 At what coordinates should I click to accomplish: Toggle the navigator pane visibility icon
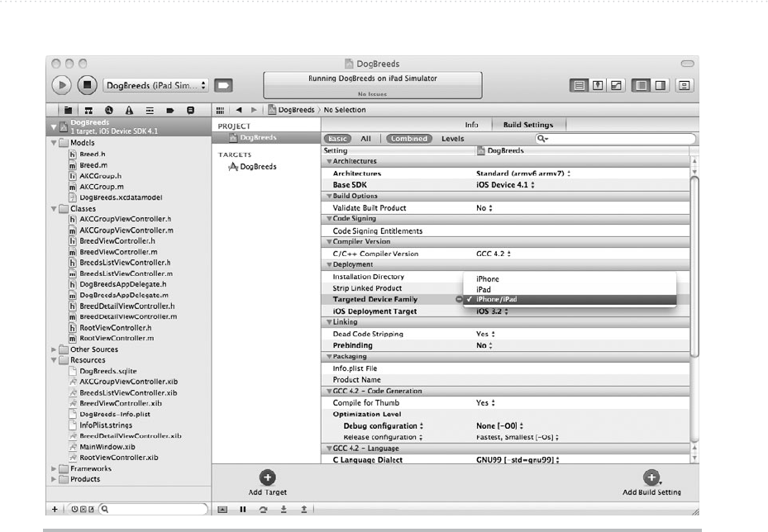tap(642, 86)
